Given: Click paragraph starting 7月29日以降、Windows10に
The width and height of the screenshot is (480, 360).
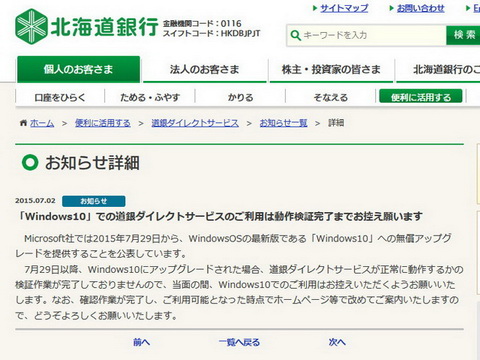Looking at the screenshot, I should pyautogui.click(x=239, y=292).
